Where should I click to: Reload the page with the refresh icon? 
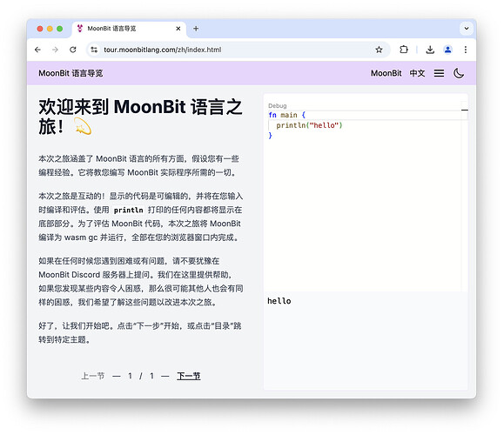coord(73,50)
